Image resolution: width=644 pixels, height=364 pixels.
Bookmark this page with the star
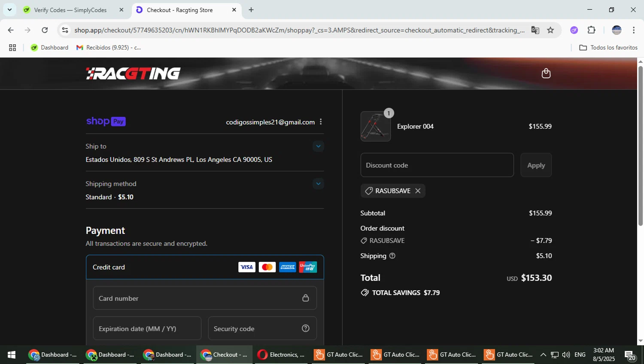tap(550, 30)
